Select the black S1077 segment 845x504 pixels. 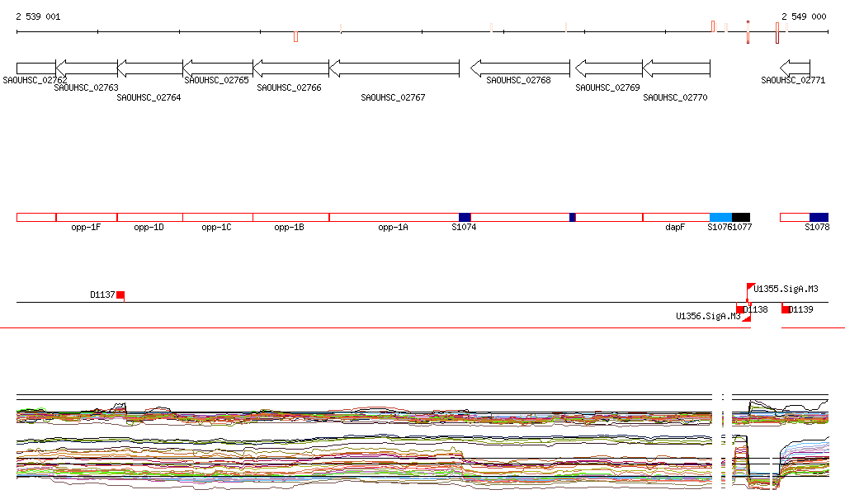tap(741, 217)
